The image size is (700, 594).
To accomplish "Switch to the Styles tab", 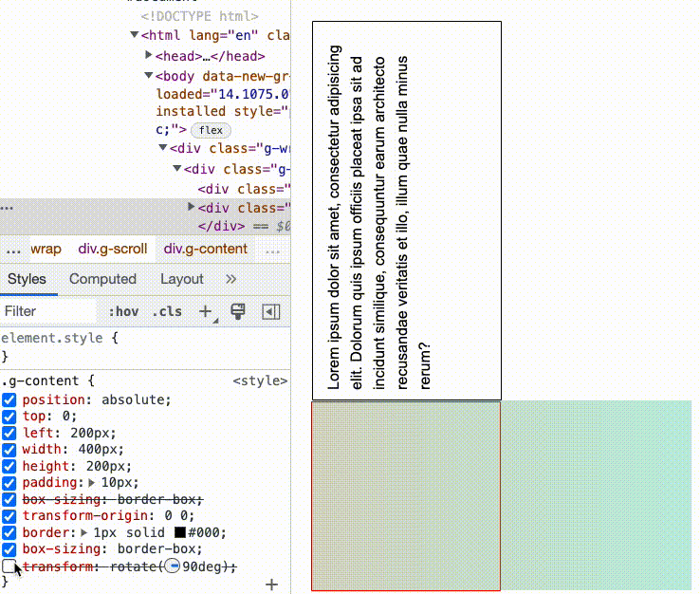I will [x=27, y=279].
